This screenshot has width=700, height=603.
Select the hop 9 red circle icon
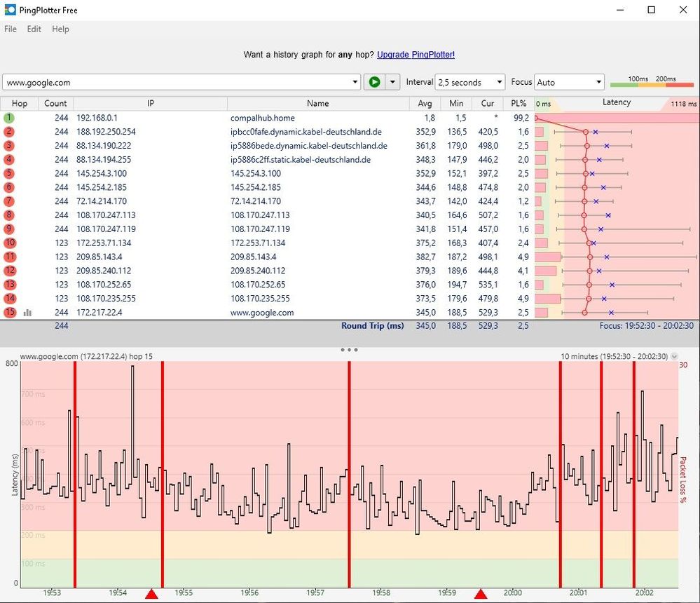pos(9,229)
